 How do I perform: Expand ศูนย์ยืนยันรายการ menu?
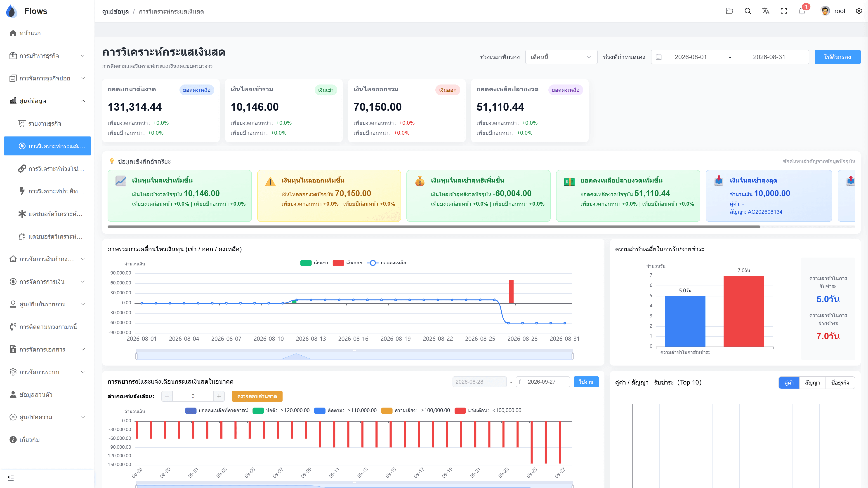point(47,304)
